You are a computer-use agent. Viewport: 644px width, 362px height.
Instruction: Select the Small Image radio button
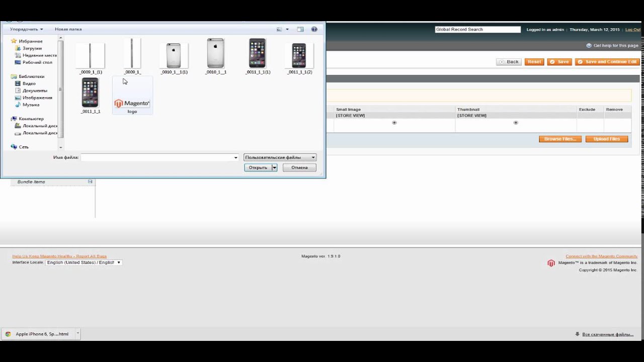pyautogui.click(x=394, y=123)
